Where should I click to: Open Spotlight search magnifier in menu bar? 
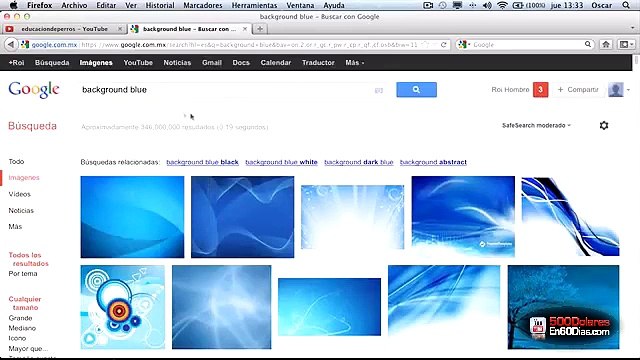[626, 5]
